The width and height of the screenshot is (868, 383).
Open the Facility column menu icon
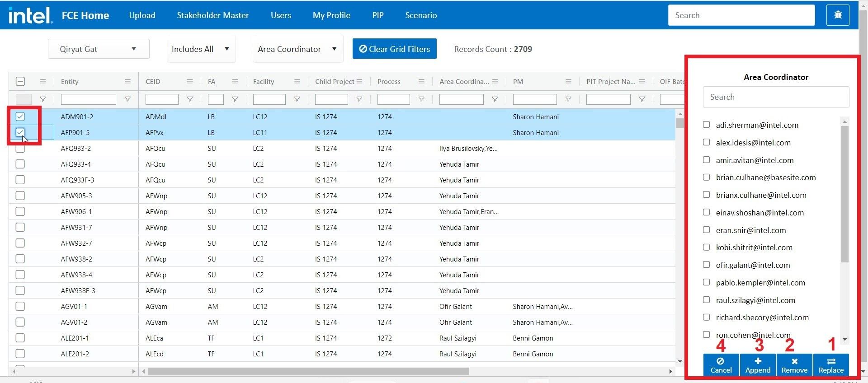(297, 81)
